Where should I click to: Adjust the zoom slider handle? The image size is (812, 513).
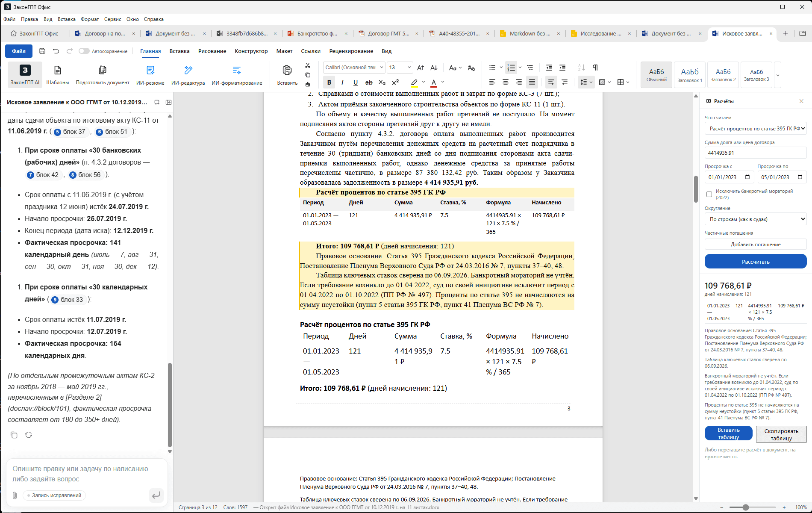tap(746, 507)
